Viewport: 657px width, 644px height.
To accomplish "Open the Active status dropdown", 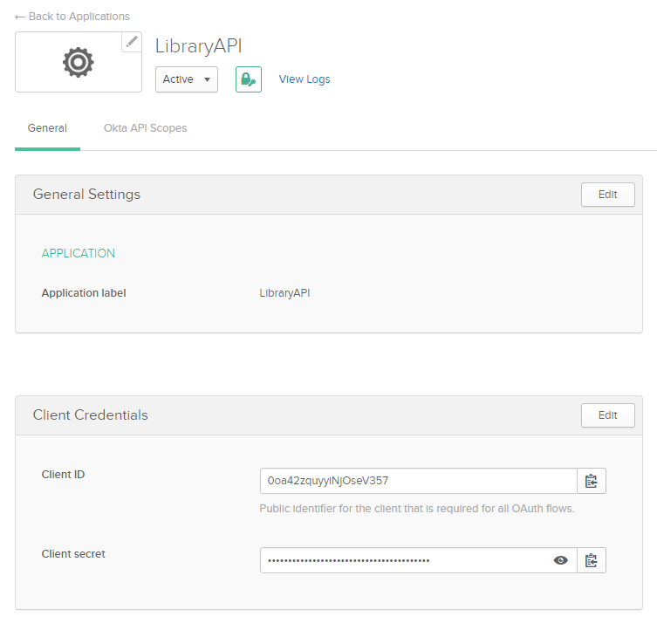I will (x=187, y=79).
